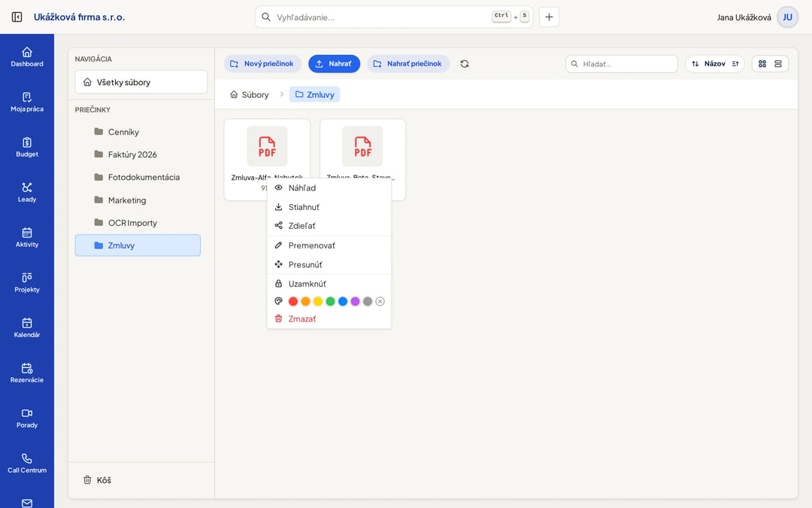812x508 pixels.
Task: Open Marketing folder
Action: point(138,200)
